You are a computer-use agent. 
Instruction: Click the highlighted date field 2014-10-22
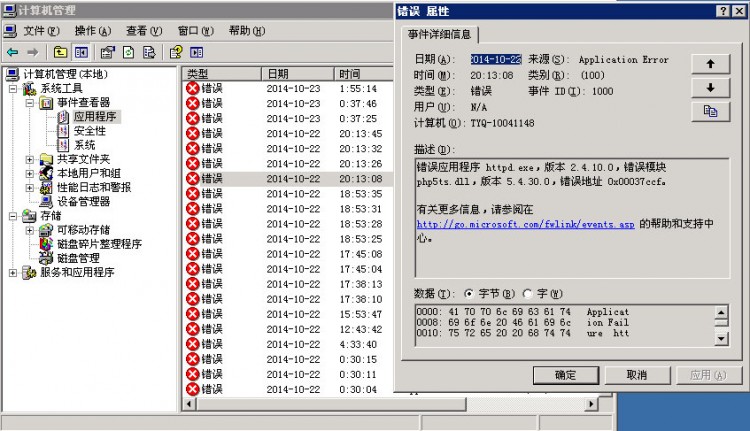496,59
